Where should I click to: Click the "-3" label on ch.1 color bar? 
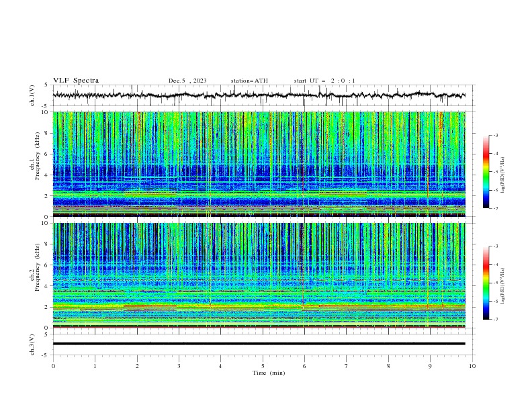495,135
